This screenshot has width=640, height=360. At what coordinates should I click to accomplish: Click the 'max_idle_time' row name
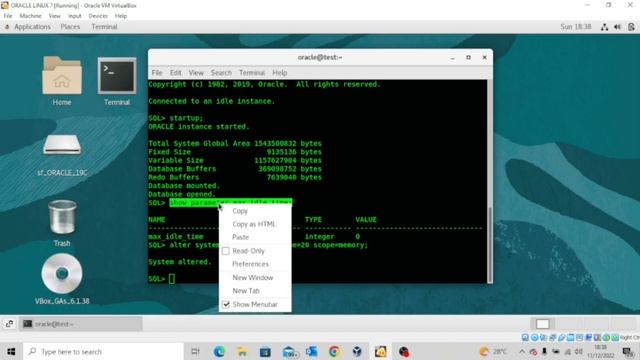(x=176, y=237)
